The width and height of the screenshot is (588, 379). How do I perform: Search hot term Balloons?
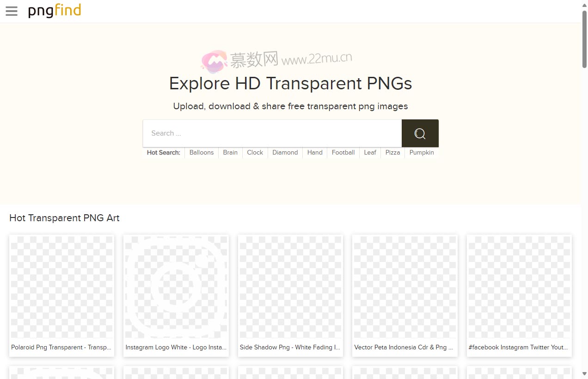(x=202, y=152)
